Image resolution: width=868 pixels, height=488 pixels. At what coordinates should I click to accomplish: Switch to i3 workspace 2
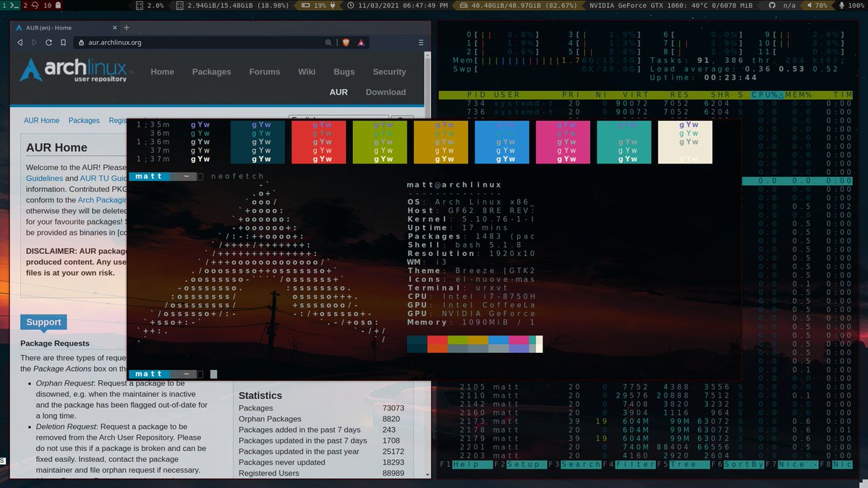[x=30, y=5]
